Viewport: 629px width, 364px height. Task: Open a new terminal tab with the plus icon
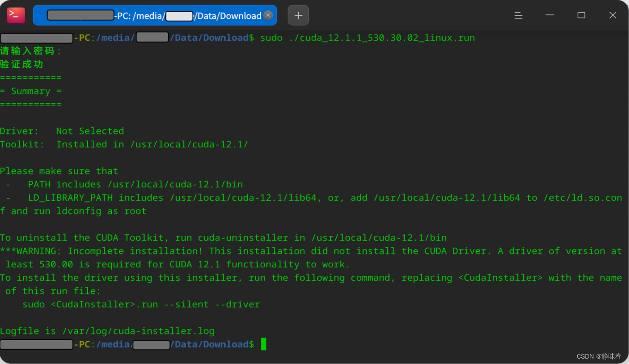click(x=298, y=15)
